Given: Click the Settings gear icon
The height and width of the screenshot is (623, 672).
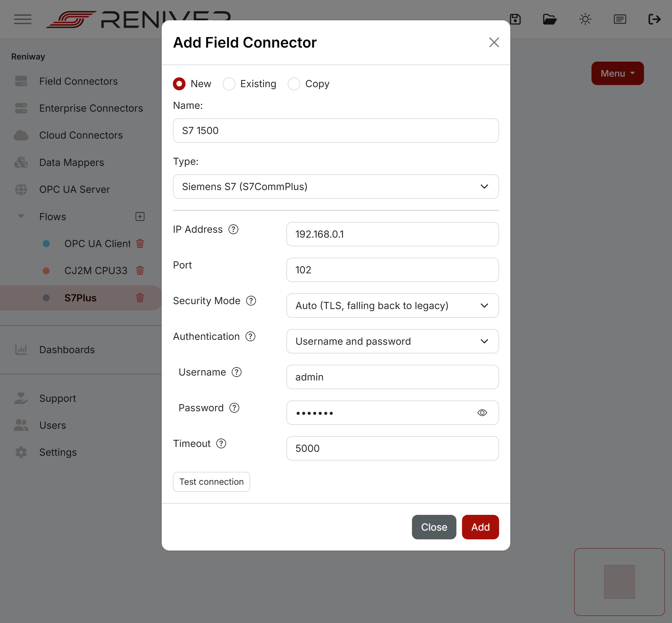Looking at the screenshot, I should tap(21, 452).
